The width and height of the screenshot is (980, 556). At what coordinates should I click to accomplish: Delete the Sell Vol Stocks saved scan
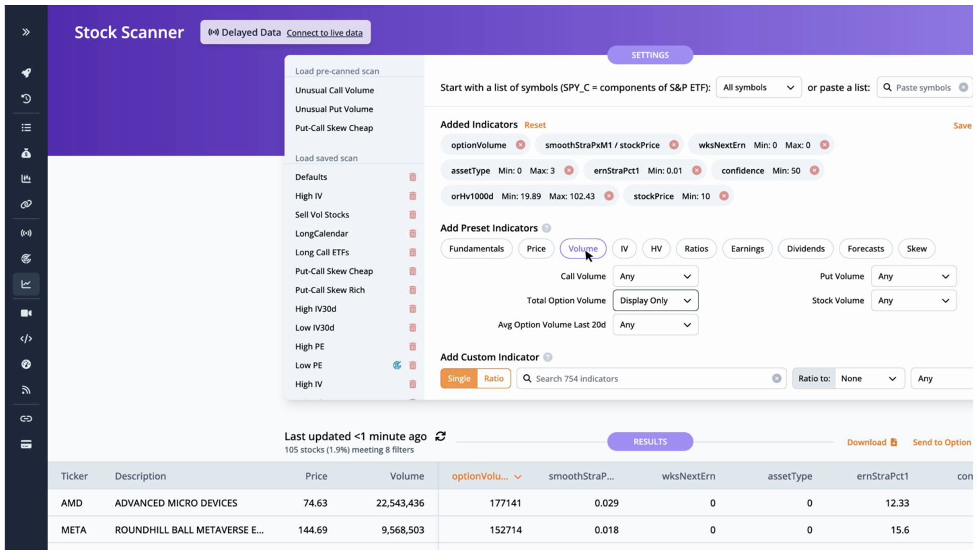pos(412,215)
